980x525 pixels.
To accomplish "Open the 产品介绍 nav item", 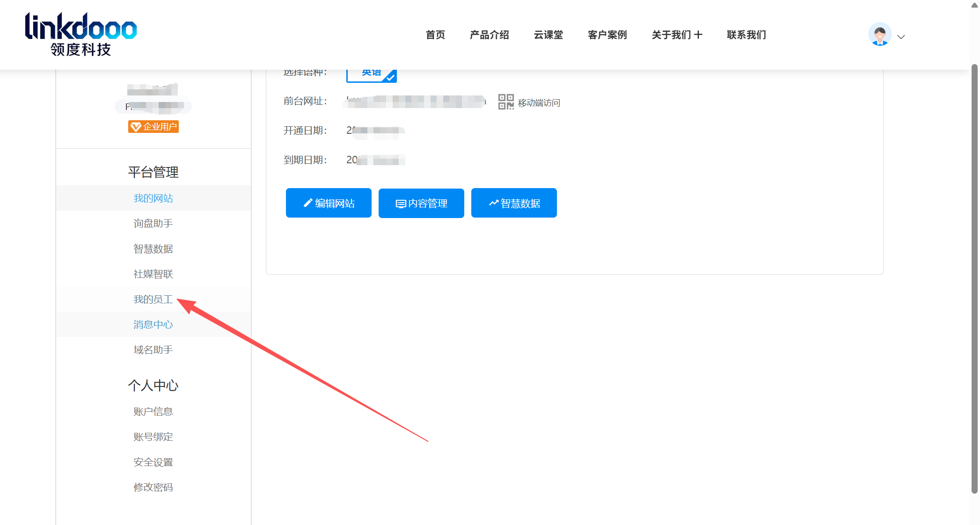I will pyautogui.click(x=489, y=35).
